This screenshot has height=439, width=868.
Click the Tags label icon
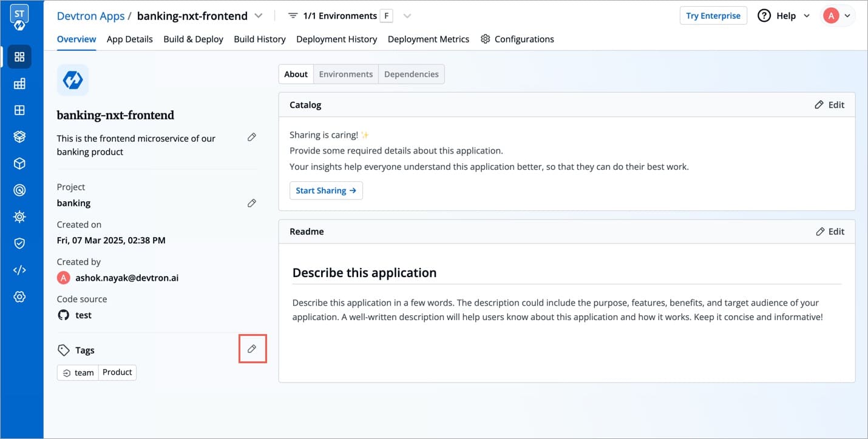click(63, 350)
